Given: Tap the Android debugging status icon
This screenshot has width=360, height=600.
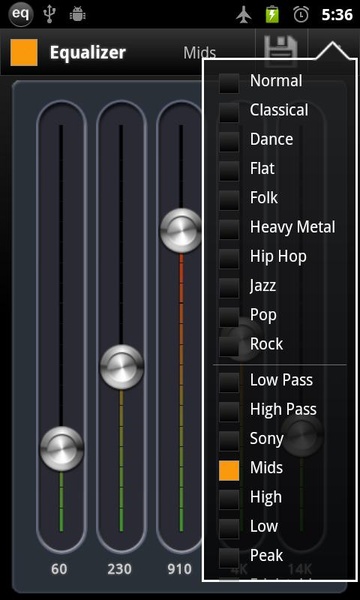Looking at the screenshot, I should click(77, 15).
